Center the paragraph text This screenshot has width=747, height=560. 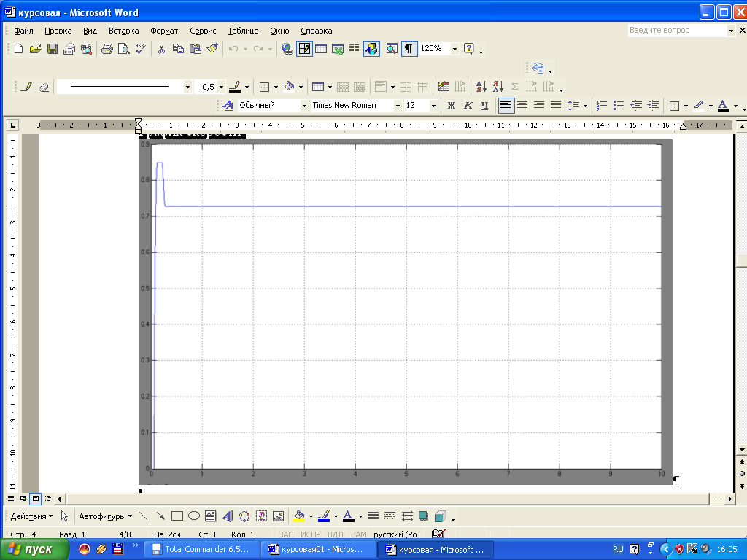click(x=522, y=106)
